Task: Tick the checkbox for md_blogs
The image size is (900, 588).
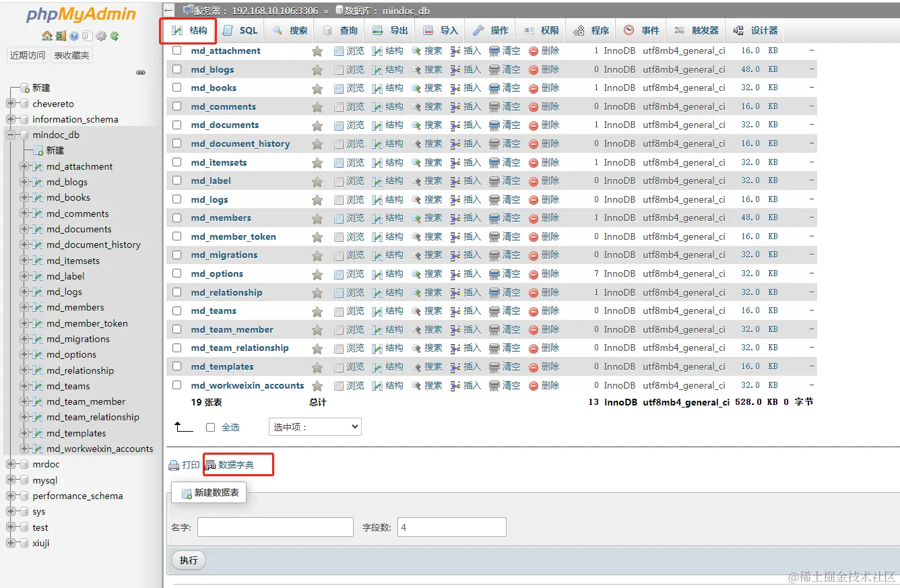Action: (x=177, y=69)
